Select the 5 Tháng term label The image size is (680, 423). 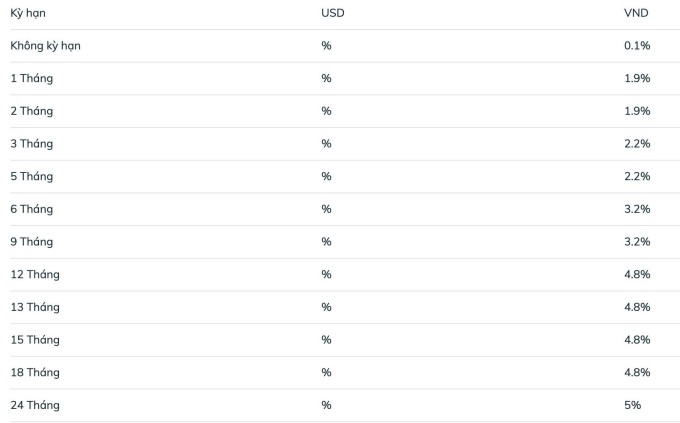[x=32, y=176]
